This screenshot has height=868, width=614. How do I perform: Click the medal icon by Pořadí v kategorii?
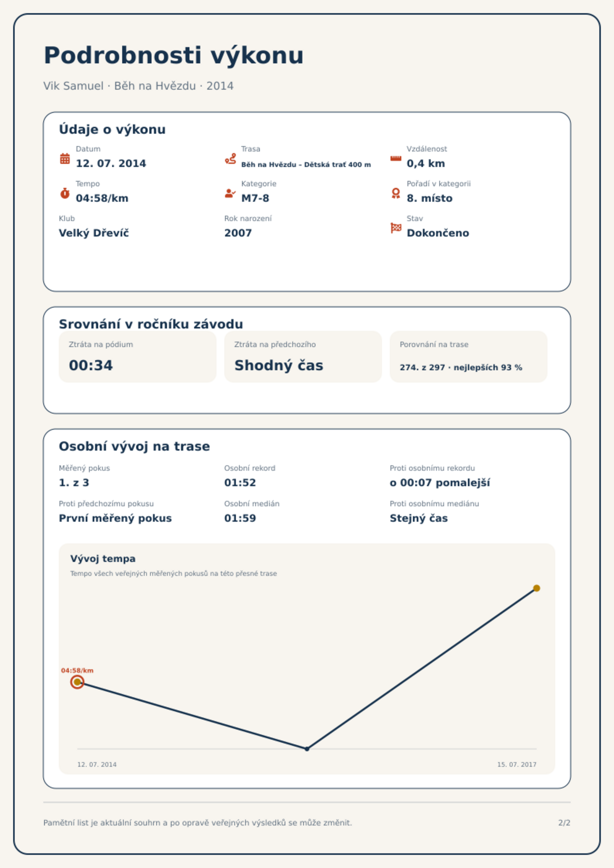(396, 193)
